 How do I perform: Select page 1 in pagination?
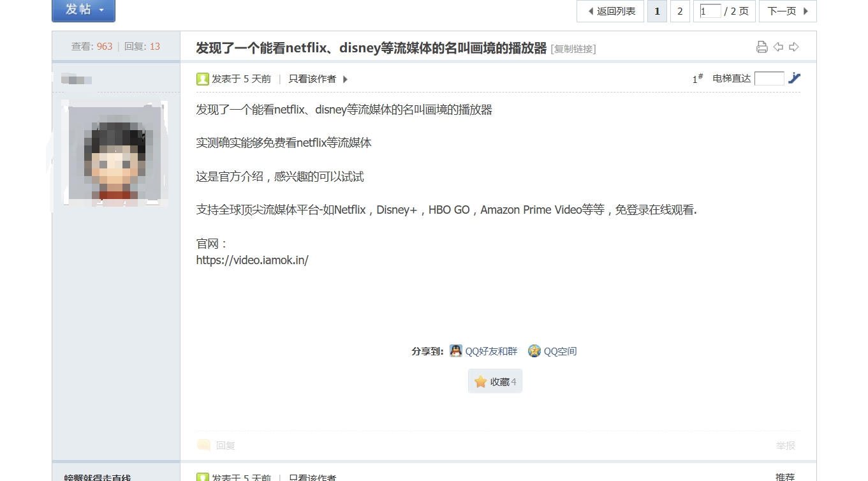point(657,11)
